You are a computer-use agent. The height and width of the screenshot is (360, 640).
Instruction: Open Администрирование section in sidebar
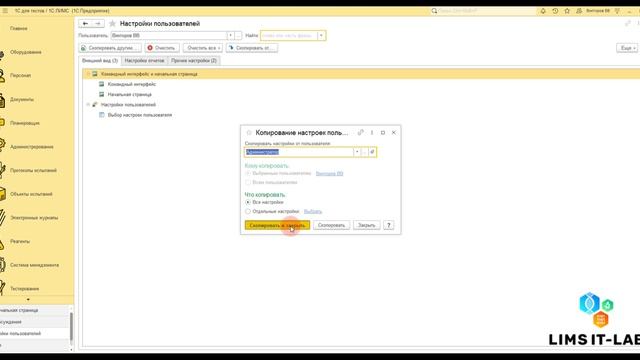(32, 147)
